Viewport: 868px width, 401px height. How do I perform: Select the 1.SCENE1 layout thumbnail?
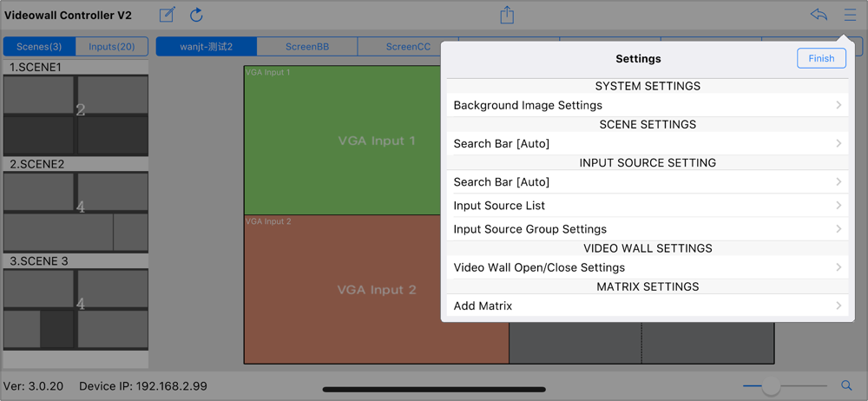click(x=76, y=115)
